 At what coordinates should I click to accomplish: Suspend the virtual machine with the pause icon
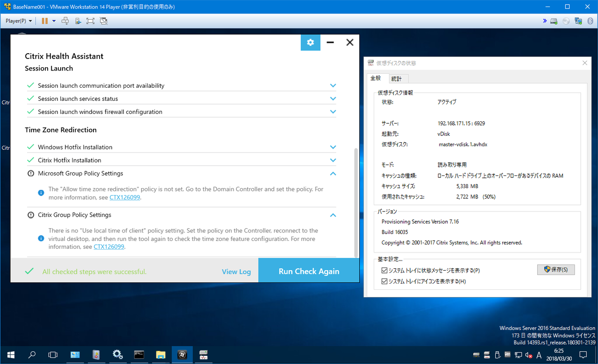44,21
